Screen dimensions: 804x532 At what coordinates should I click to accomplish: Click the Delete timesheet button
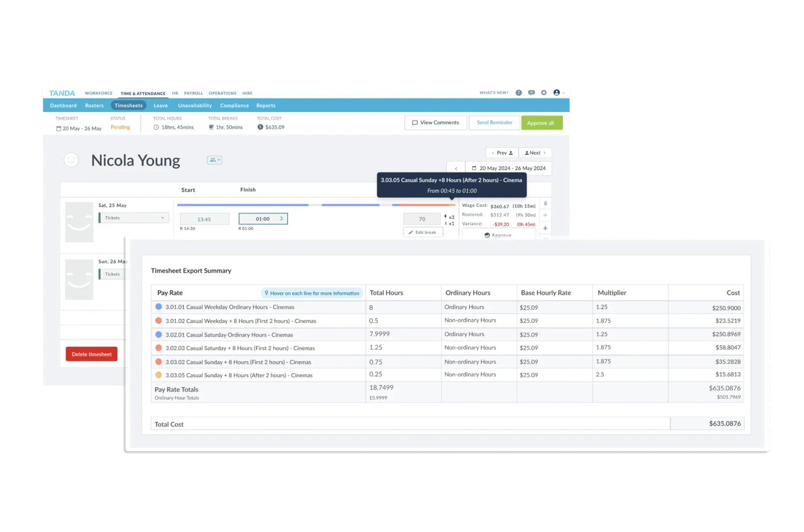click(92, 354)
